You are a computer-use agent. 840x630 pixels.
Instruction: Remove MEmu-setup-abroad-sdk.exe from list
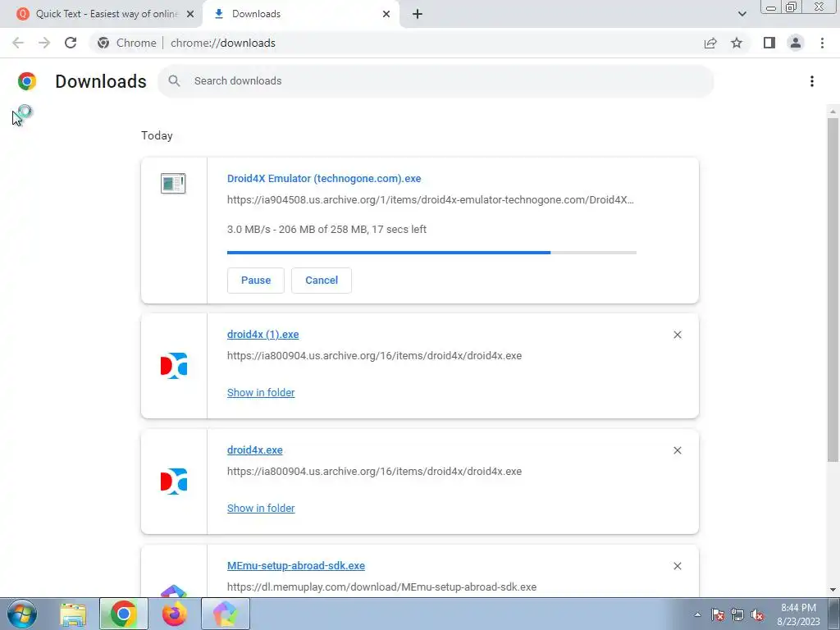tap(678, 566)
